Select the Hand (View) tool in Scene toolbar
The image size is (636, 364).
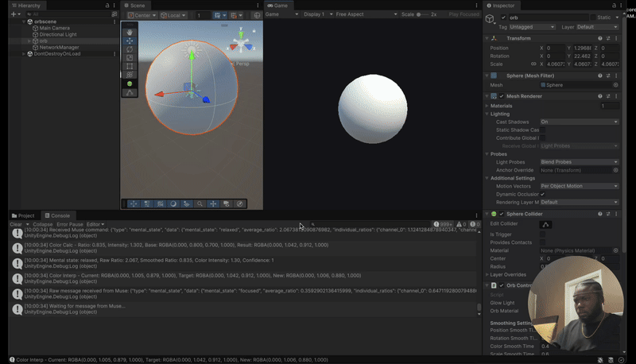pos(130,32)
